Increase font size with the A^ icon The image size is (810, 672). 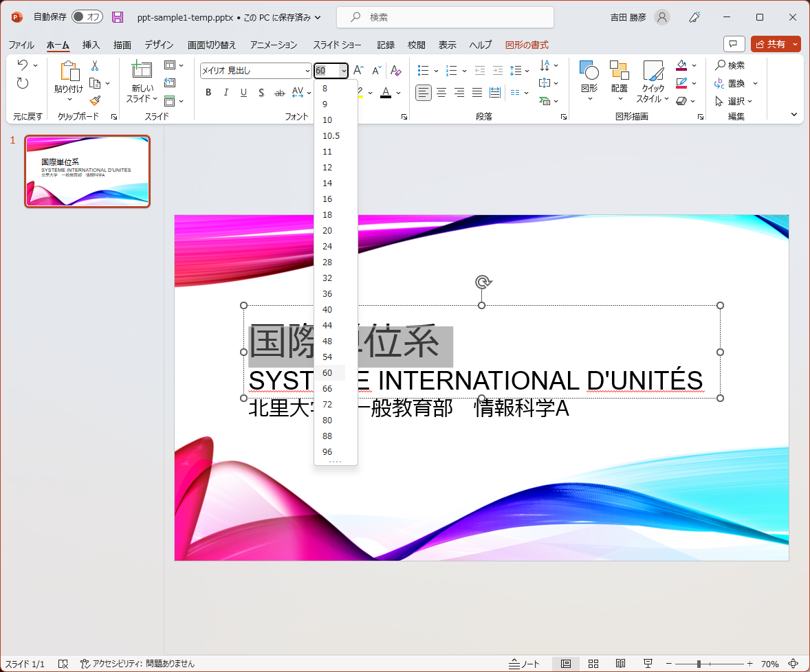358,69
